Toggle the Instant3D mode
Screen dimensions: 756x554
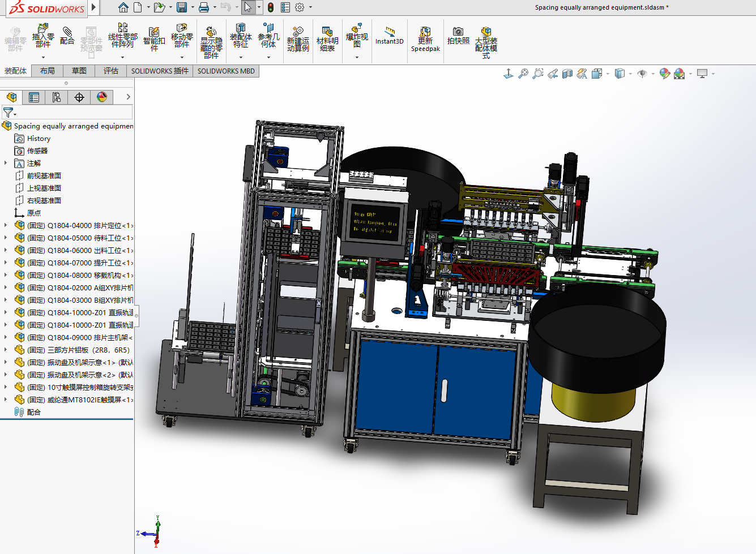(x=390, y=35)
